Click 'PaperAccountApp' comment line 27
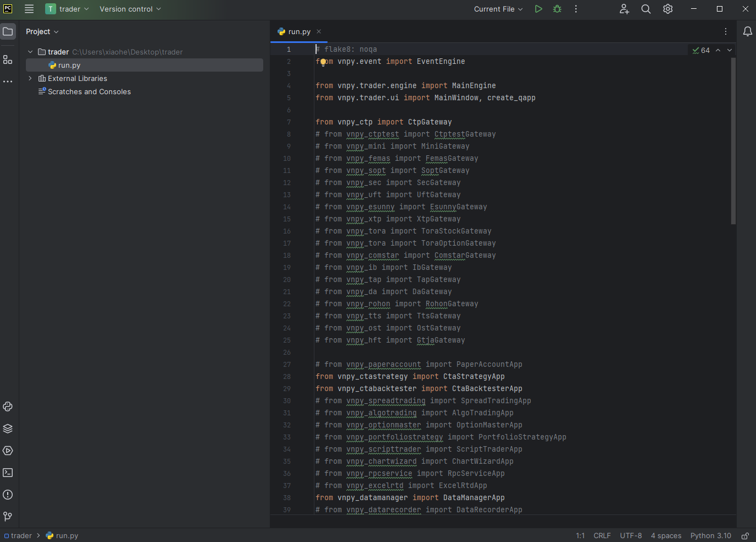This screenshot has width=756, height=542. (x=489, y=365)
